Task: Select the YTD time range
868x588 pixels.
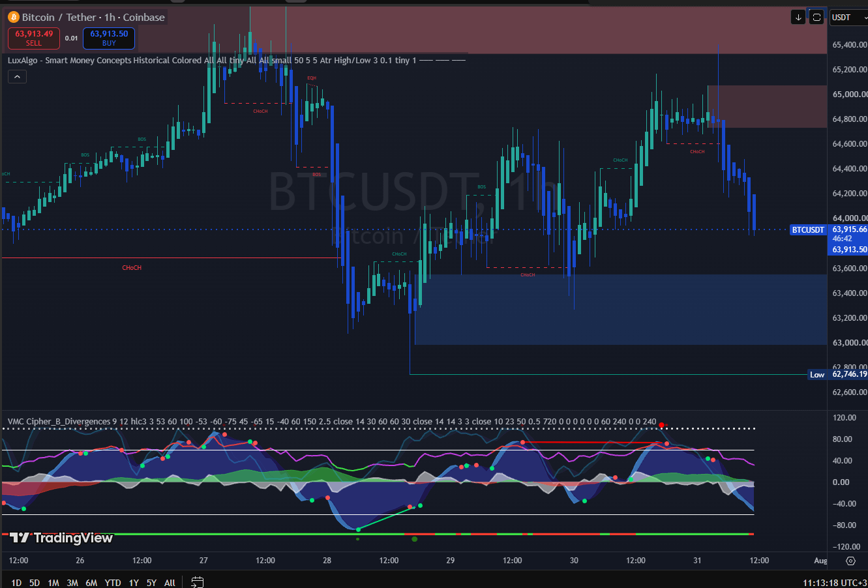Action: pyautogui.click(x=113, y=583)
